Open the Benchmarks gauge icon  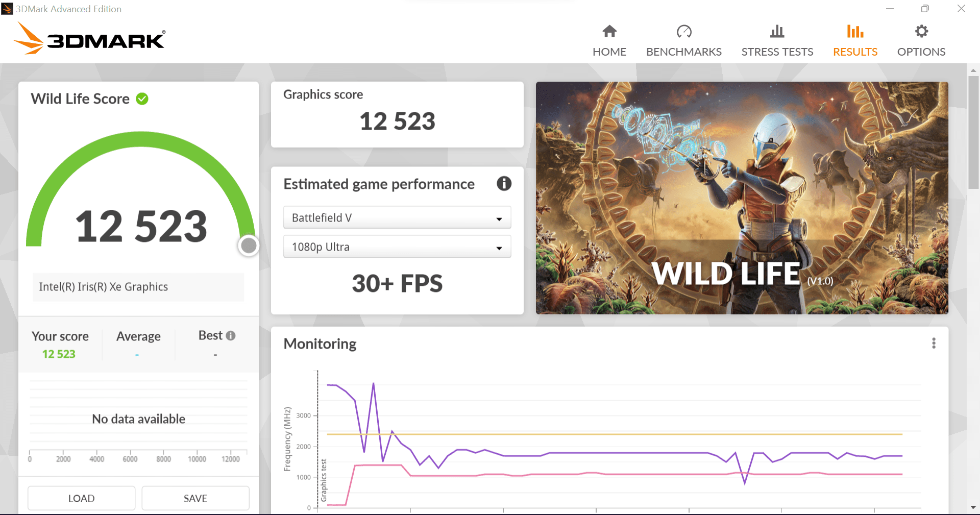[x=684, y=32]
